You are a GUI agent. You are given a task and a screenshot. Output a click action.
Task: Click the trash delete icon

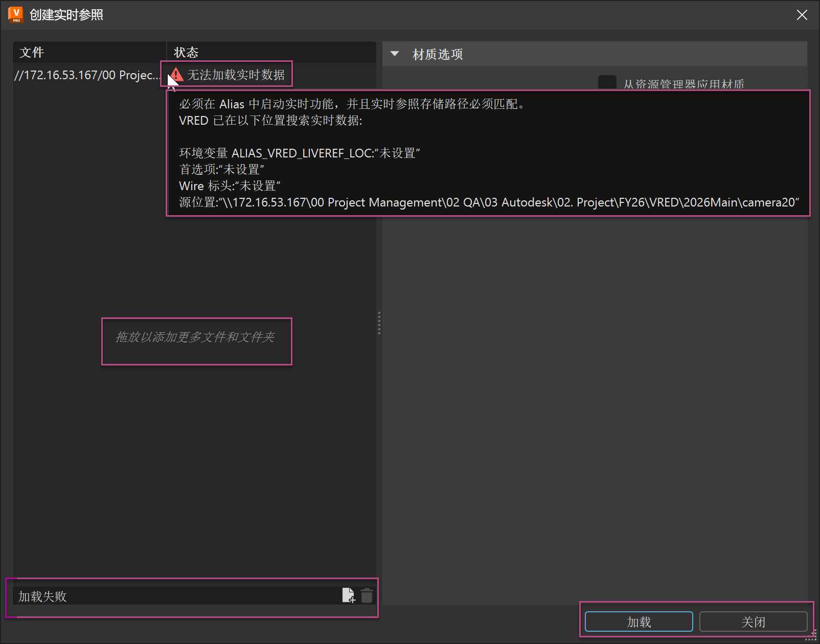[367, 595]
